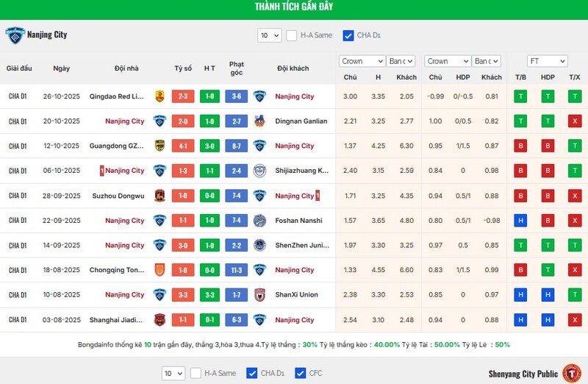This screenshot has width=588, height=384.
Task: Click the Phạt góc column header
Action: [236, 68]
